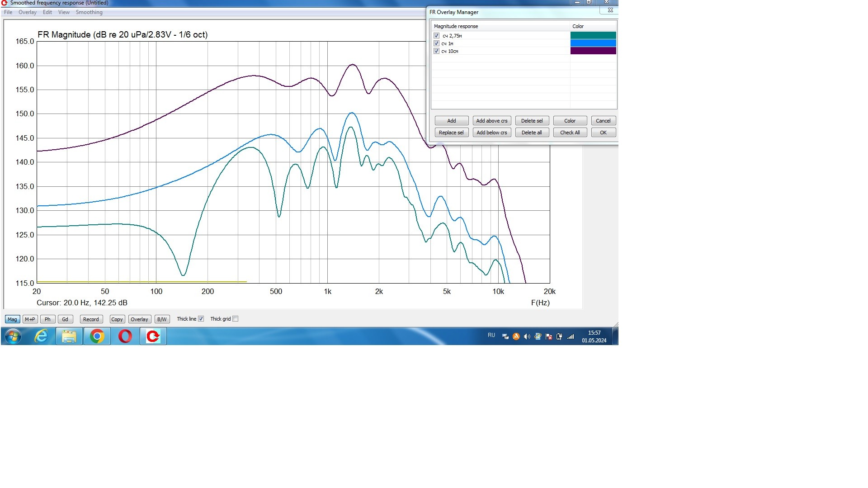Open the Overlay menu in menu bar
Viewport: 868px width, 488px height.
pyautogui.click(x=28, y=12)
